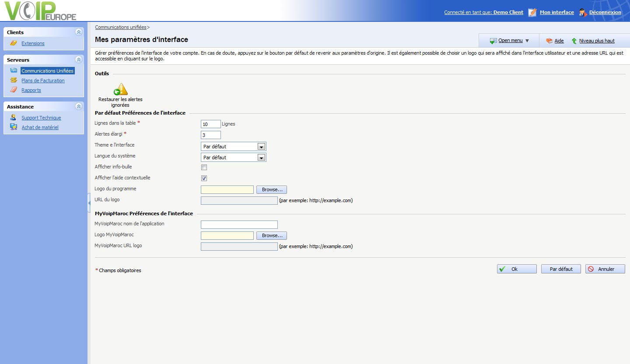Click the VoIP Europe logo
Viewport: 630px width, 364px height.
pos(40,11)
